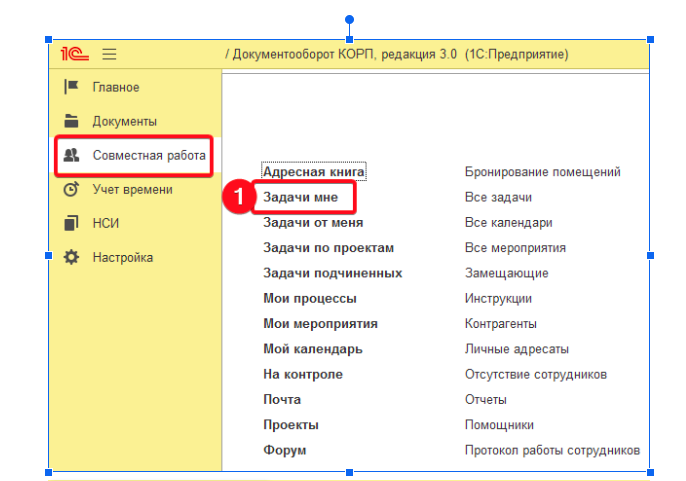Viewport: 686px width, 481px height.
Task: Open Инструкции
Action: (x=498, y=298)
